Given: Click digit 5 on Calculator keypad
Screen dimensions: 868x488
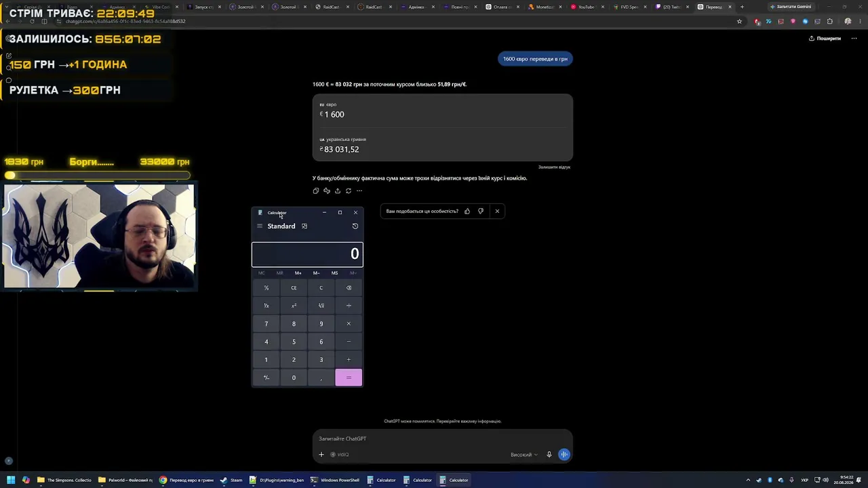Looking at the screenshot, I should [294, 342].
